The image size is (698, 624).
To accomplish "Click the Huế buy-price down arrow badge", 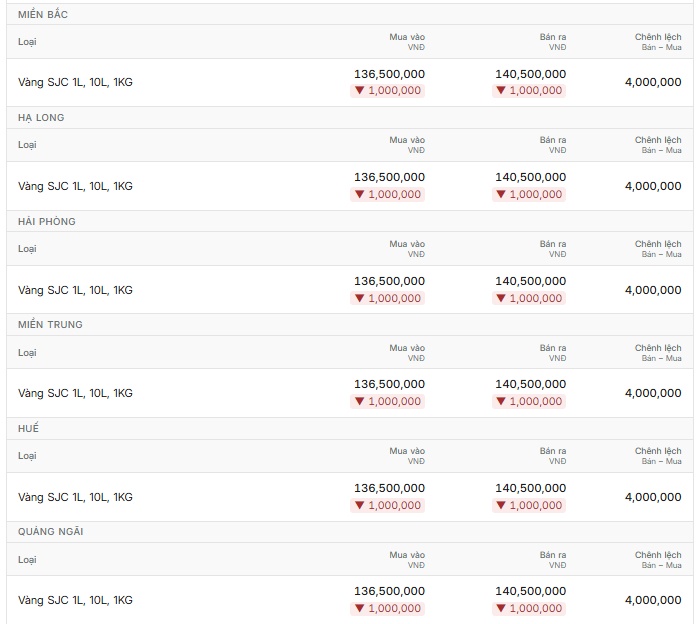I will tap(387, 506).
